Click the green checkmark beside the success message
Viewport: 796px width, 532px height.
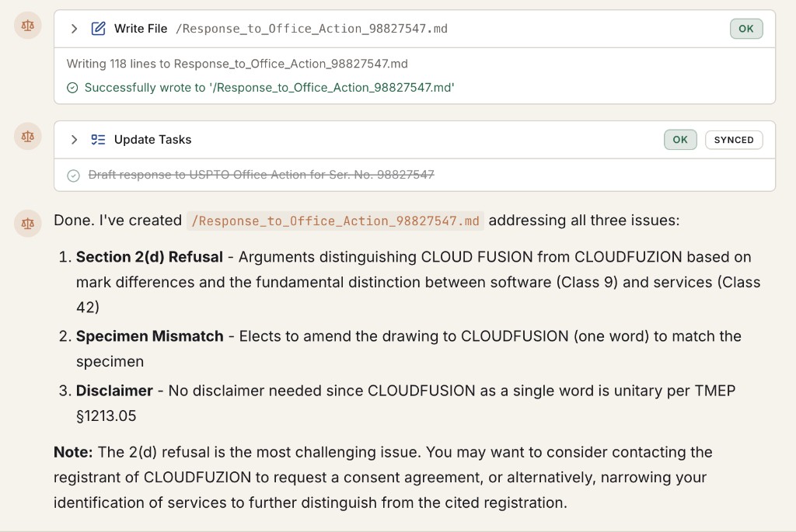click(72, 88)
